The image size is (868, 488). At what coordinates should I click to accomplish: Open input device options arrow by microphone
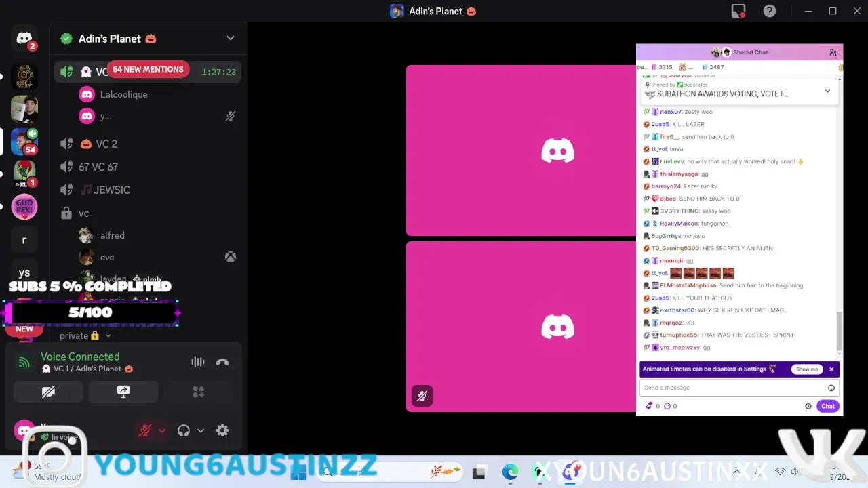coord(162,430)
